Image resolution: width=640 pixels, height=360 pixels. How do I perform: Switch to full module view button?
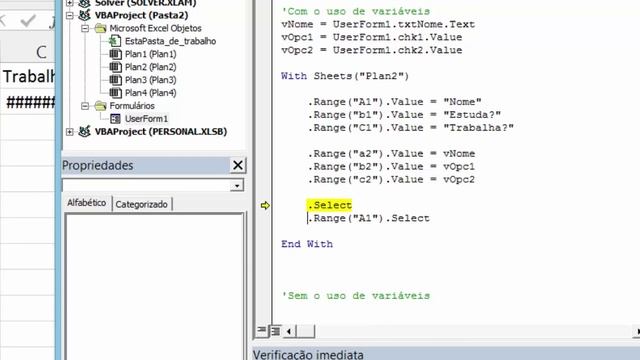(276, 331)
